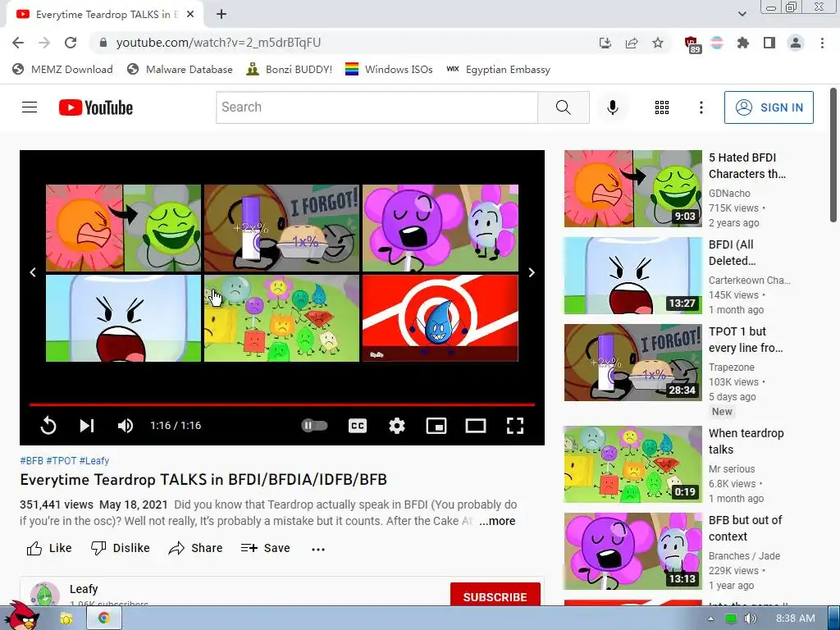Click the #TPOT hashtag
The width and height of the screenshot is (840, 630).
point(62,461)
